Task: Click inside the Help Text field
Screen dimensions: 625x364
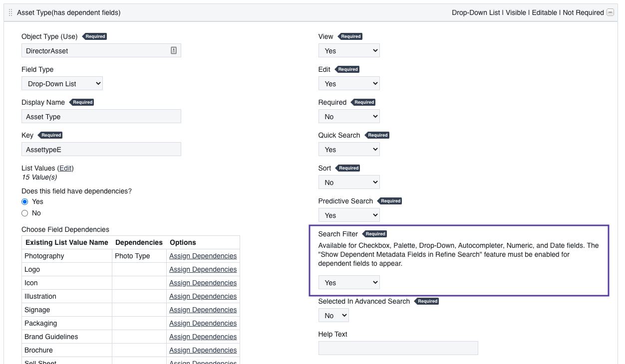Action: 398,348
